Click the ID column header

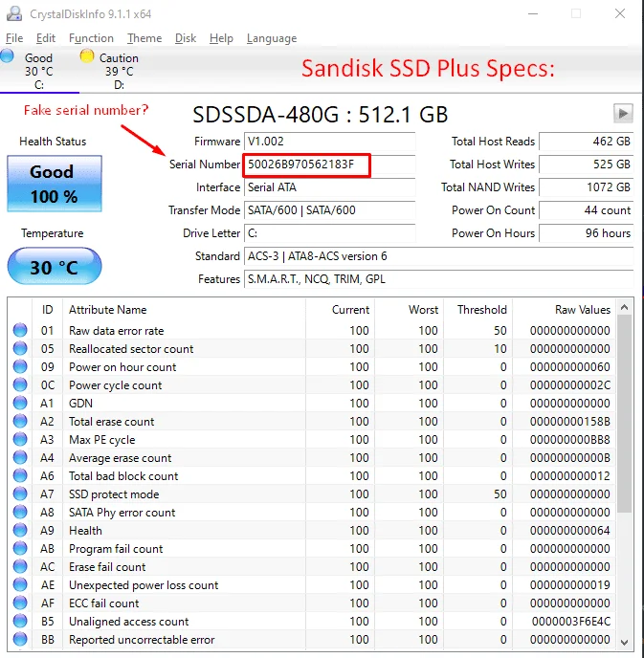coord(47,310)
